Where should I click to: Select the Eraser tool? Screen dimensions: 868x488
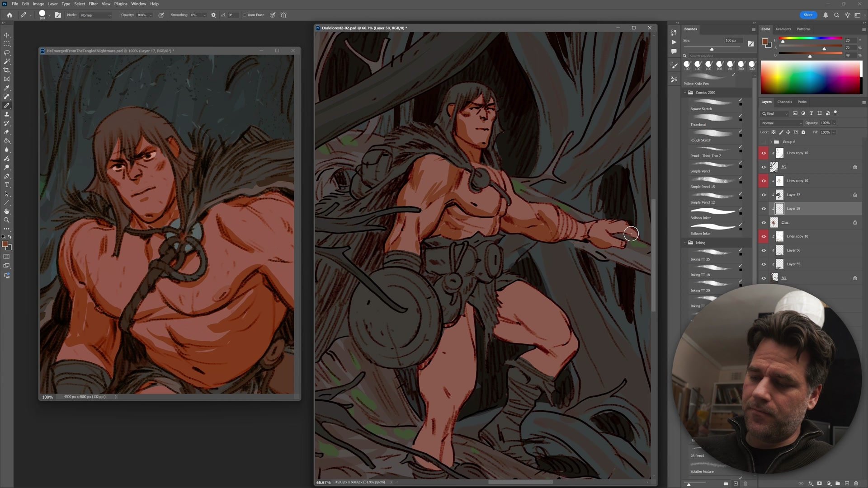(x=6, y=132)
